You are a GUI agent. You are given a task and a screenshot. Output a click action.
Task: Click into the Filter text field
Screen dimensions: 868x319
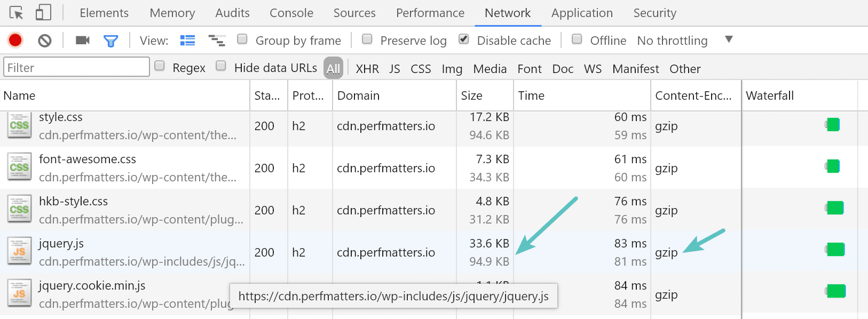pos(76,68)
